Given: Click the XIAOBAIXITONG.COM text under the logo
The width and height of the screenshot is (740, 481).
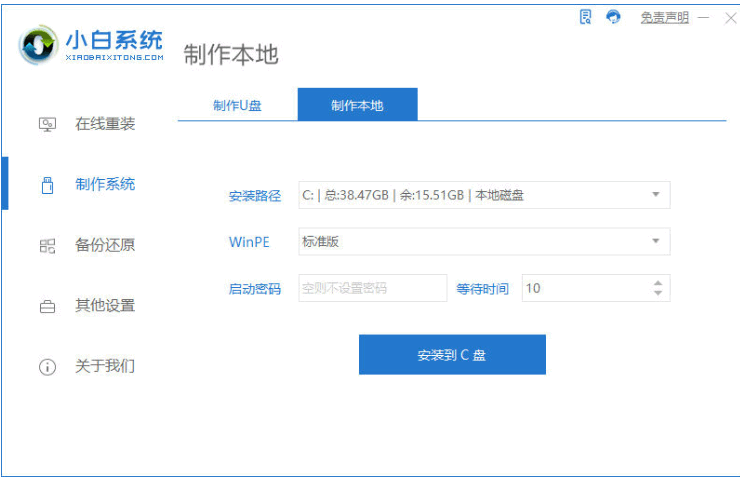Looking at the screenshot, I should [x=115, y=57].
